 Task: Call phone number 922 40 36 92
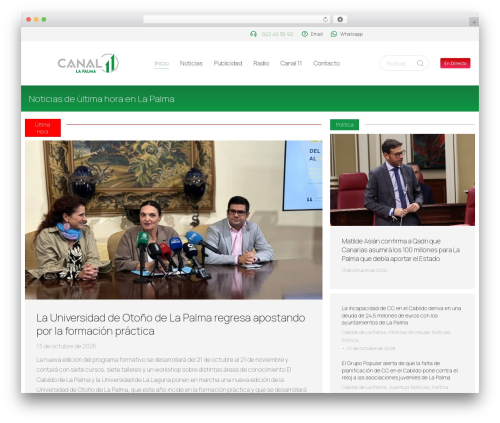(x=277, y=34)
